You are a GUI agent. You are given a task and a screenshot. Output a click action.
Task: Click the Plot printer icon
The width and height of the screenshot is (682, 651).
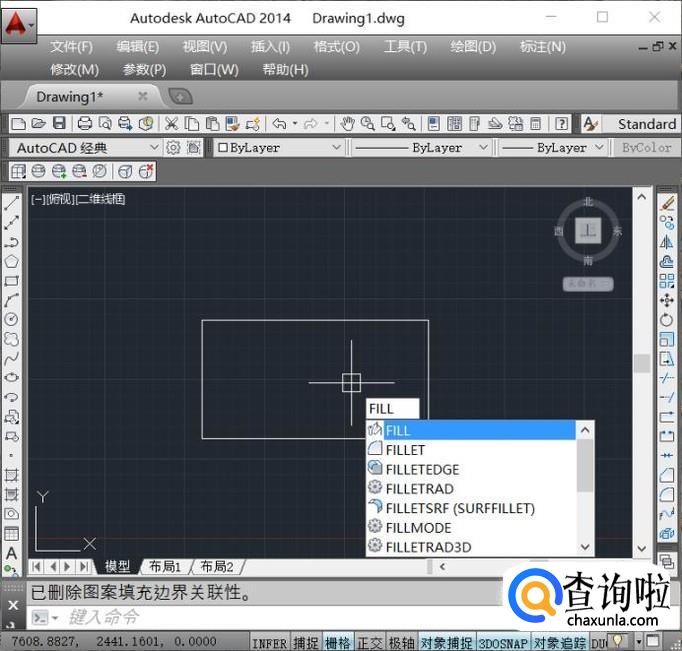[x=85, y=124]
